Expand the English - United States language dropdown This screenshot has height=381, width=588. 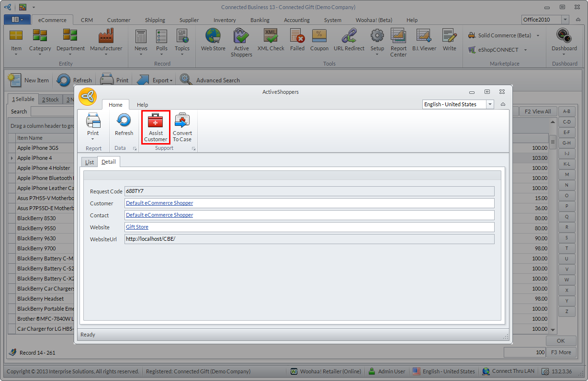[x=490, y=104]
